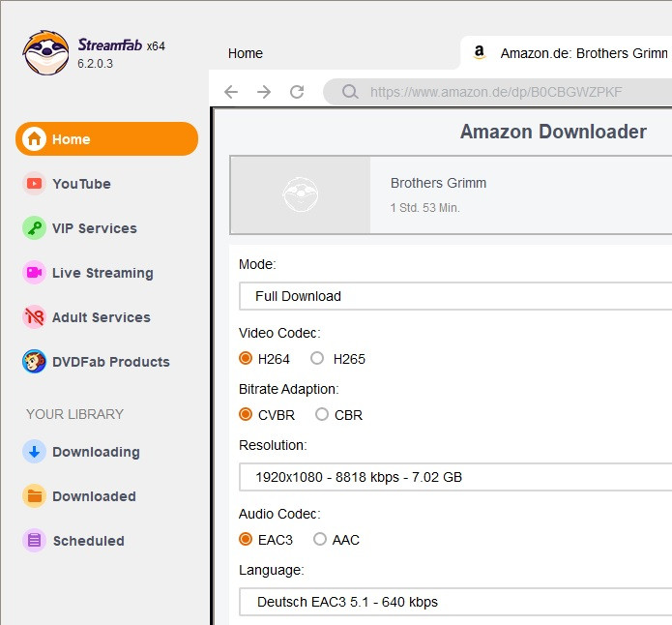The image size is (672, 625).
Task: Click the Amazon favicon on the tab
Action: (x=480, y=52)
